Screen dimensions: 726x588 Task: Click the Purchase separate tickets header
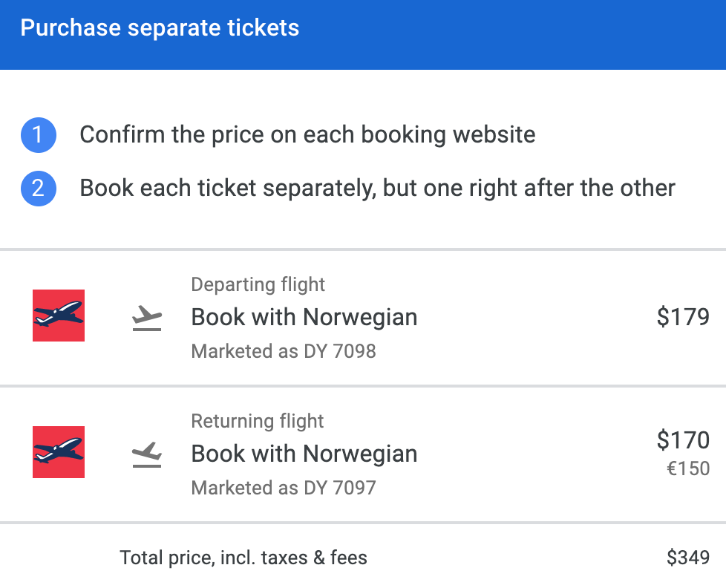(x=160, y=28)
